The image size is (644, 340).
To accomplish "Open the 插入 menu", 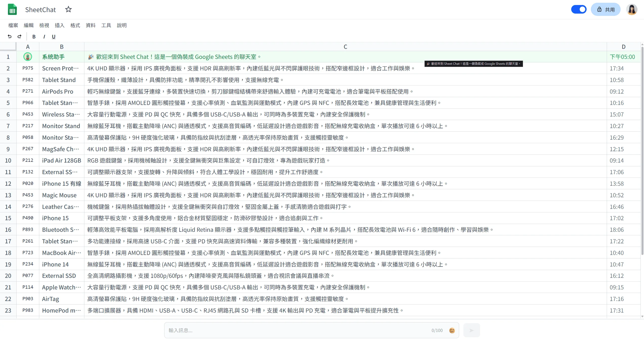I will [59, 25].
